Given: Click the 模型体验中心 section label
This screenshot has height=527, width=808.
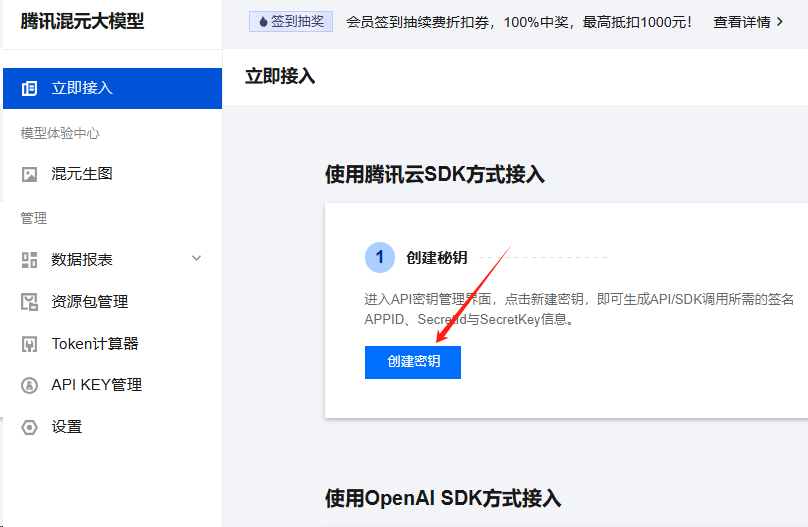Looking at the screenshot, I should pos(60,133).
